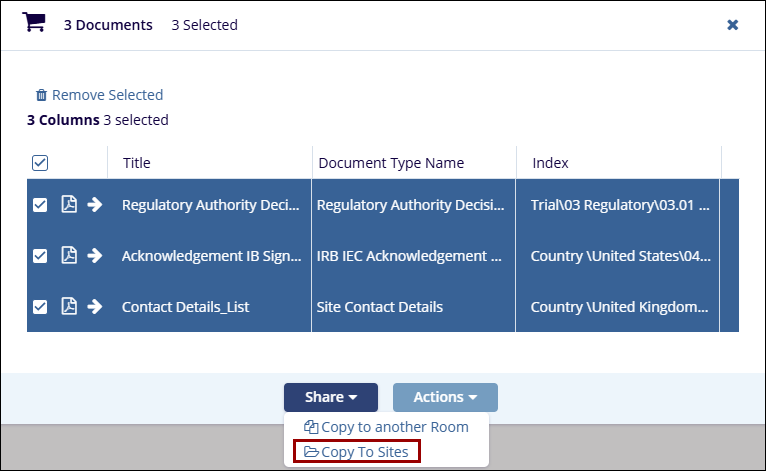This screenshot has height=471, width=766.
Task: Click the Remove Selected link
Action: pos(107,95)
